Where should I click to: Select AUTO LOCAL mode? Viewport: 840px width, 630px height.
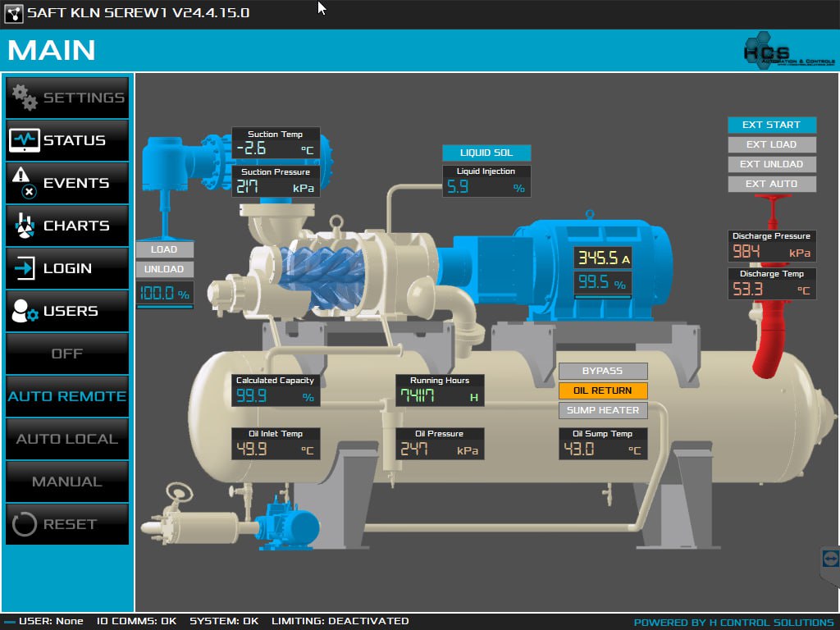[x=67, y=439]
